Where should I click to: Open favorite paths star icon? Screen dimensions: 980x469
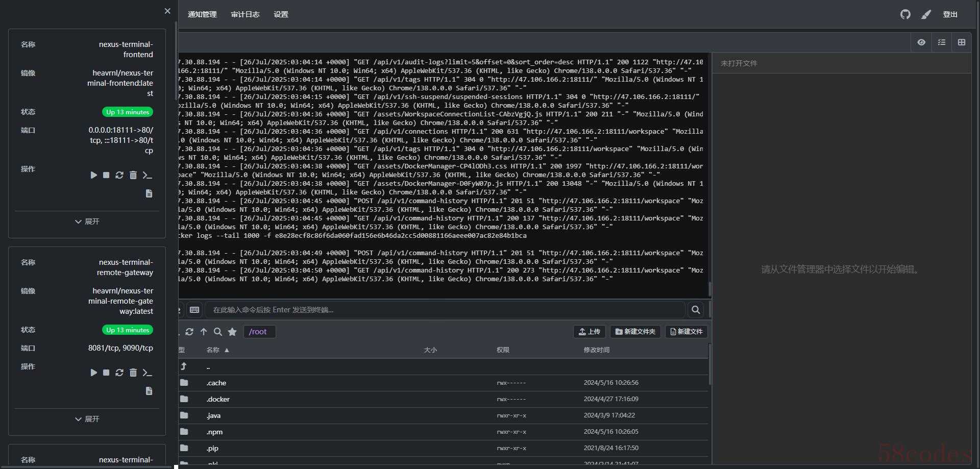pos(232,332)
